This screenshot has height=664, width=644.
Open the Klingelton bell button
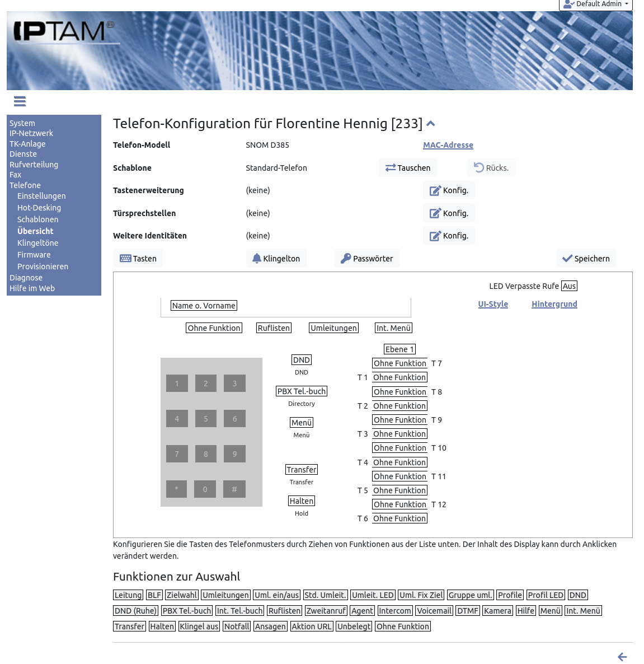click(x=276, y=259)
